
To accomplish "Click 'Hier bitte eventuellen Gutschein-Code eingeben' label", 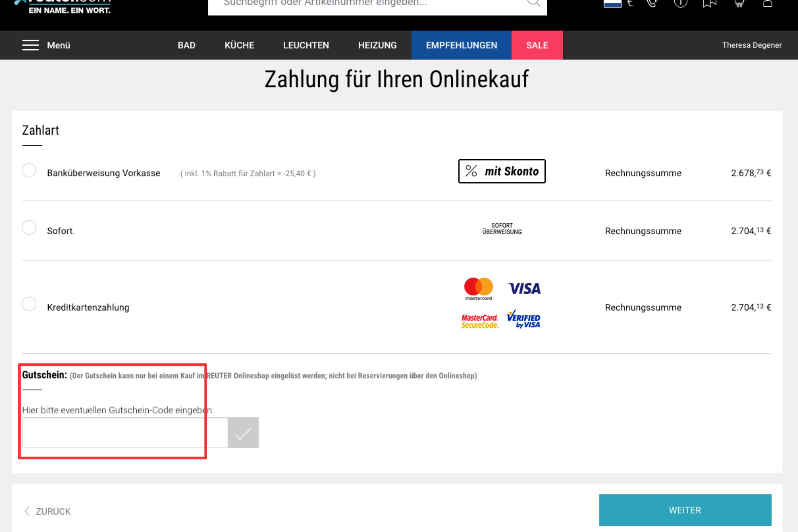I will [x=118, y=410].
